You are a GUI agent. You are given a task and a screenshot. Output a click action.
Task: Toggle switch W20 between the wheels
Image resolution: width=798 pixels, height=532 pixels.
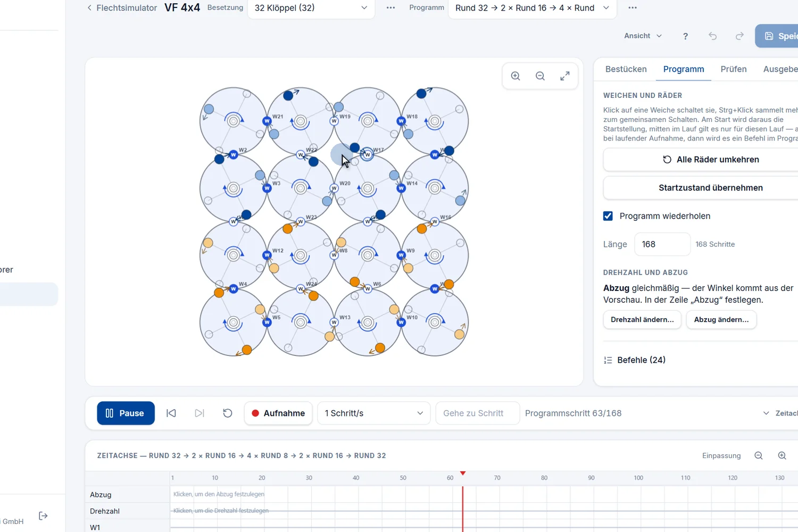click(334, 188)
